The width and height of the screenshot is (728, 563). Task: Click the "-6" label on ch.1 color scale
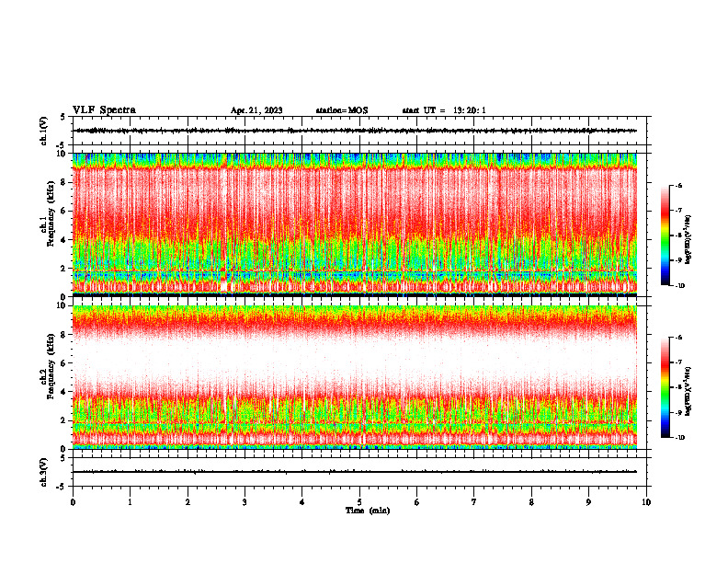(x=678, y=185)
